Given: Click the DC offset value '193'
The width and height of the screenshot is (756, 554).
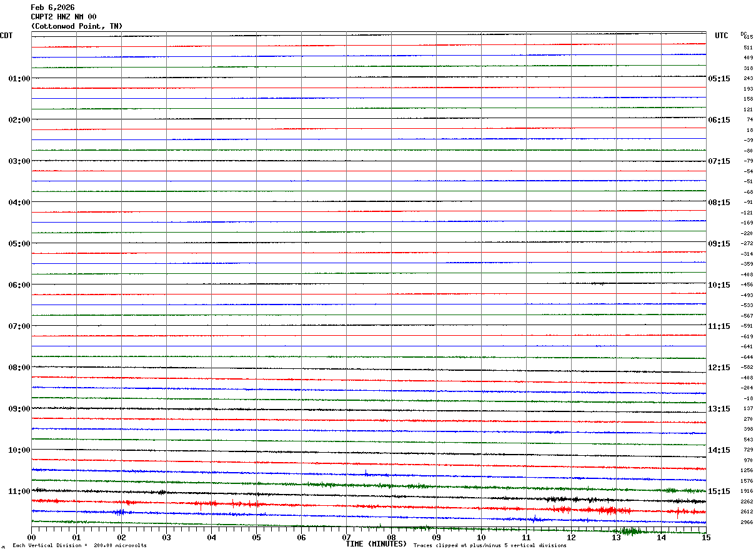Looking at the screenshot, I should tap(748, 89).
